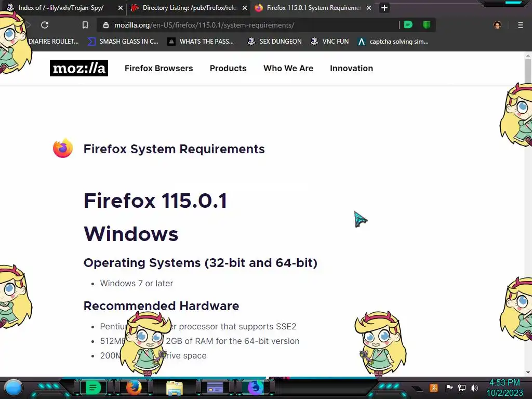The image size is (532, 399).
Task: Switch to the Directory Listing /pub/firefox tab
Action: [x=188, y=8]
